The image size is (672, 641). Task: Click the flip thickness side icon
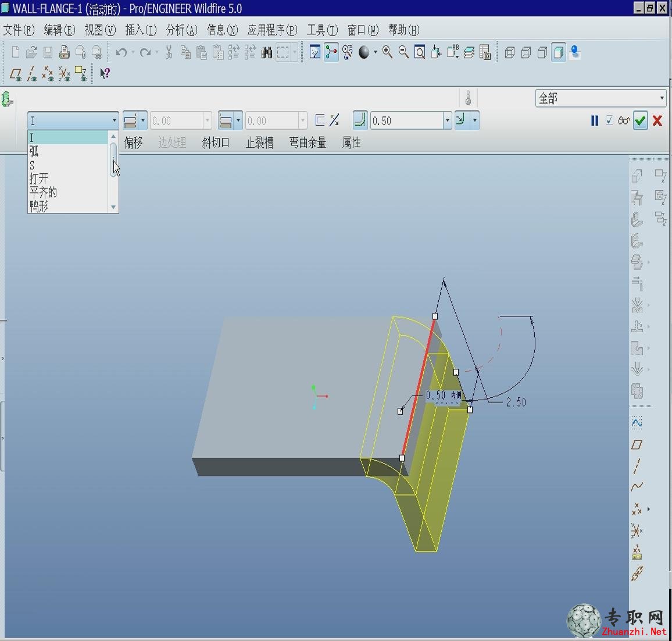(334, 120)
